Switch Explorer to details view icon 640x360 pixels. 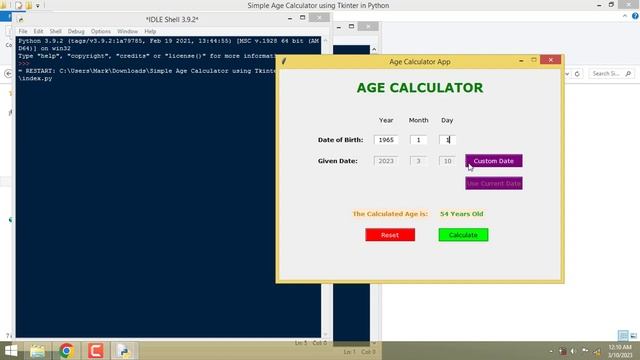click(x=623, y=336)
